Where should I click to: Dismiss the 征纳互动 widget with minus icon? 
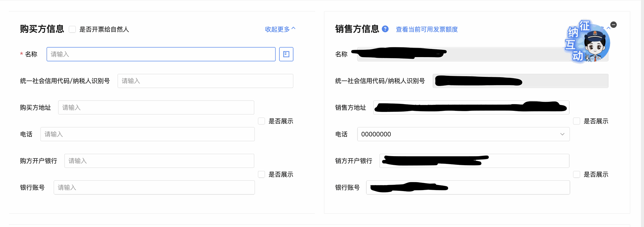click(x=613, y=25)
